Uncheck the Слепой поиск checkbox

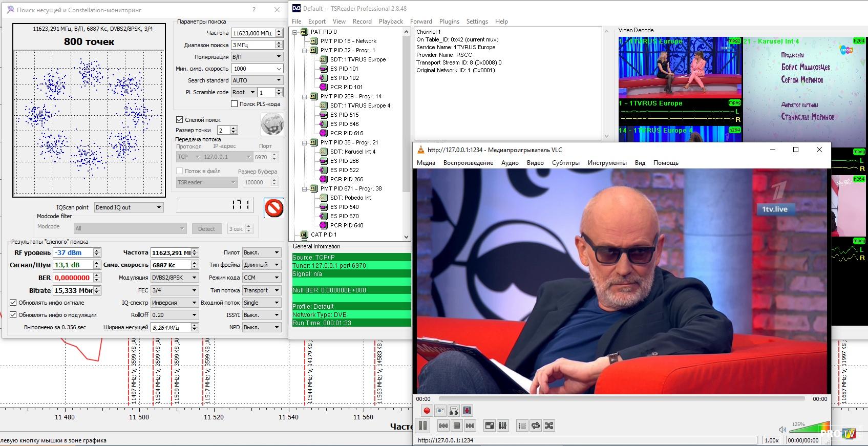(x=180, y=119)
